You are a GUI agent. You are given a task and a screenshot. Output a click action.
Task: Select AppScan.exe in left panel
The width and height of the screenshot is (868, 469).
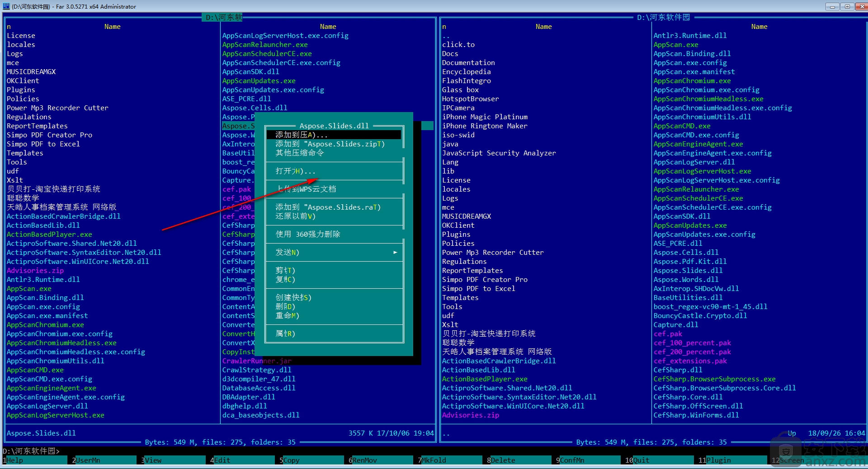pos(29,288)
